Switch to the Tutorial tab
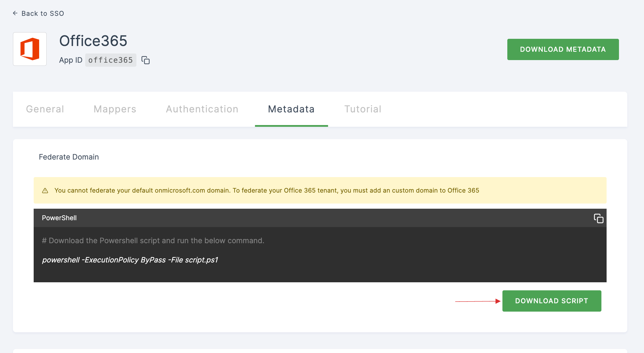The image size is (644, 353). point(363,109)
